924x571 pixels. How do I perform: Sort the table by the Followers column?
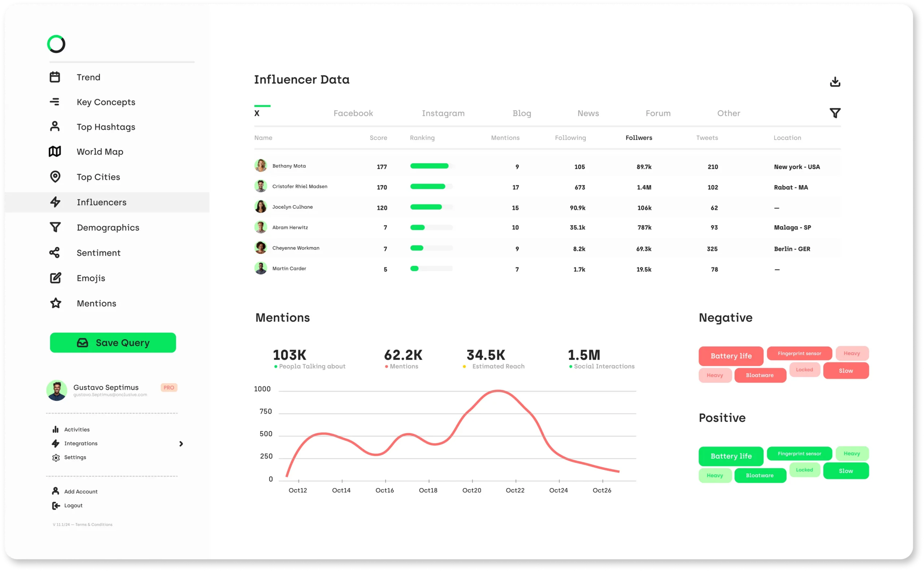638,138
